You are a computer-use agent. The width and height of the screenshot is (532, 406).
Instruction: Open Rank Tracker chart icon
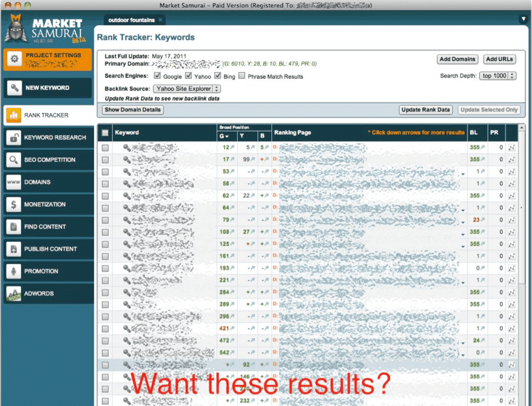pos(14,115)
